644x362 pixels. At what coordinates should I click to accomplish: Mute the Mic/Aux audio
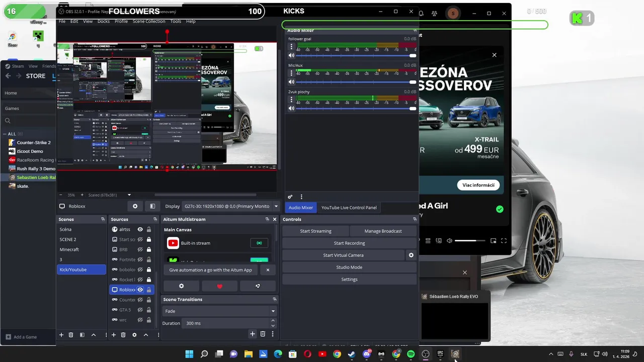(x=291, y=82)
